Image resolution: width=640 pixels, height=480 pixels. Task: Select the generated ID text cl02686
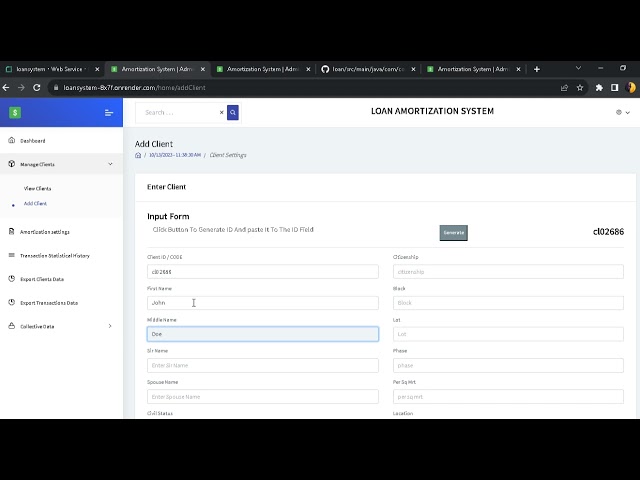point(608,232)
